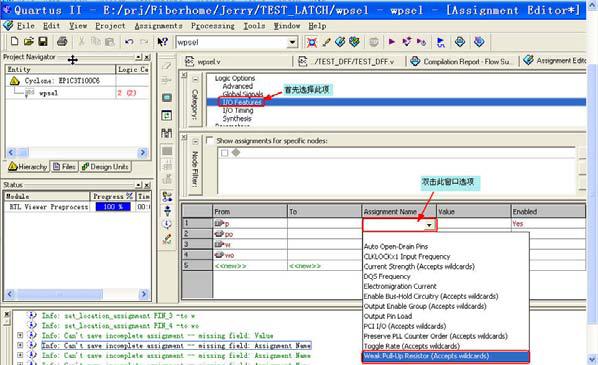The width and height of the screenshot is (598, 365).
Task: Select Output Pin Load option
Action: [387, 316]
